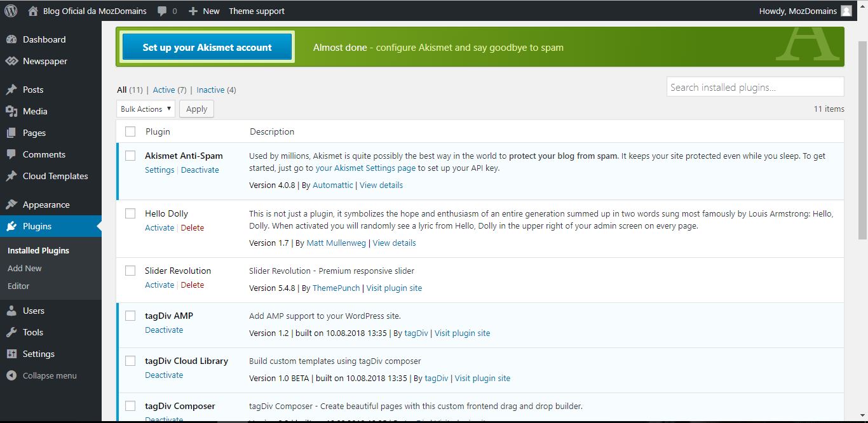868x423 pixels.
Task: Check the tagDiv Cloud Library checkbox
Action: (x=130, y=361)
